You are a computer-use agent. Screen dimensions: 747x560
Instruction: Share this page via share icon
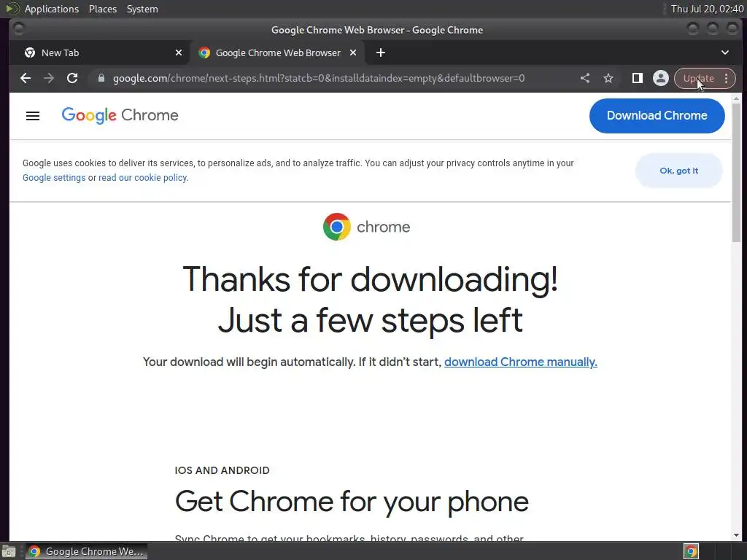point(585,78)
